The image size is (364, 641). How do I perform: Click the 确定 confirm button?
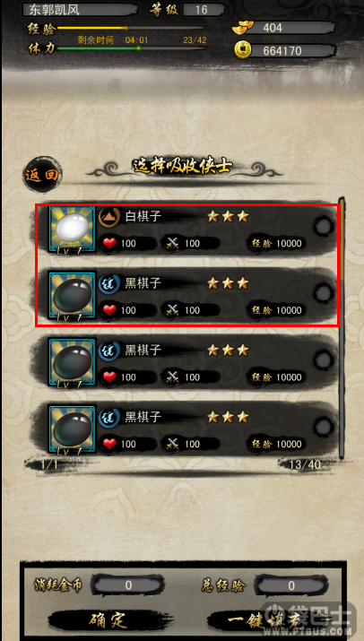[x=109, y=620]
